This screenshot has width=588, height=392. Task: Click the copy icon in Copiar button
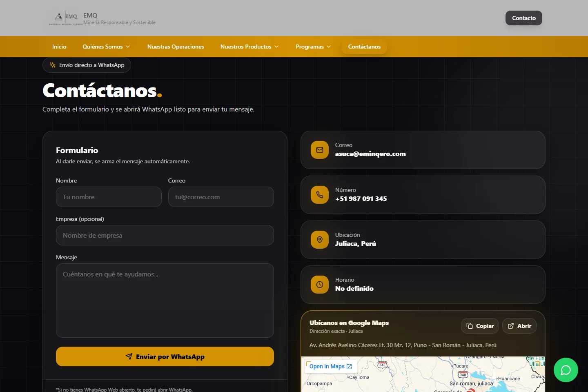[470, 326]
